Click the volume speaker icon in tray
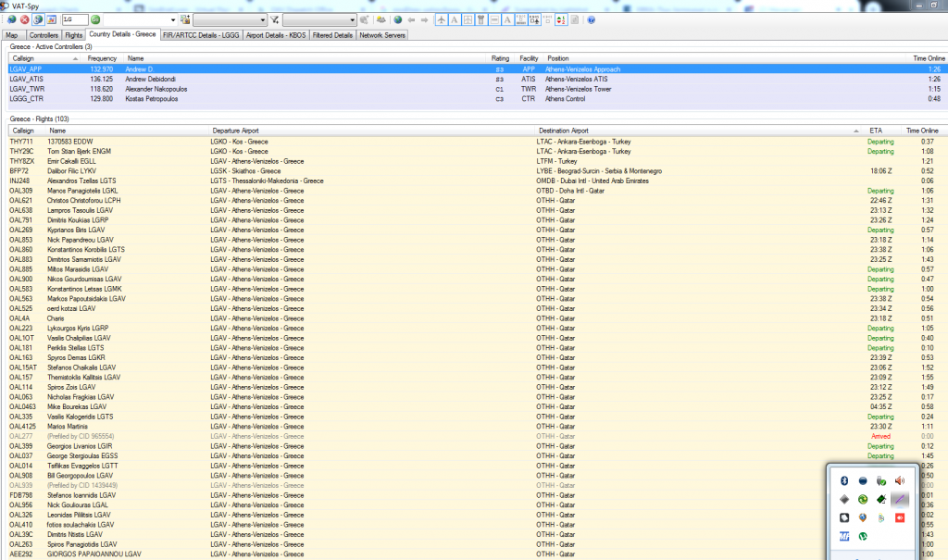The image size is (948, 560). (x=900, y=480)
